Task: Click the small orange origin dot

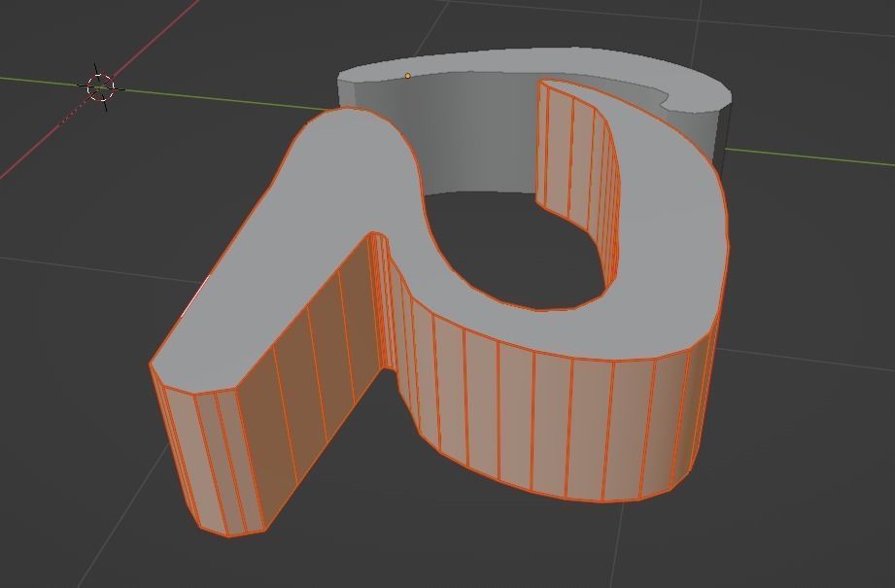Action: [x=407, y=76]
